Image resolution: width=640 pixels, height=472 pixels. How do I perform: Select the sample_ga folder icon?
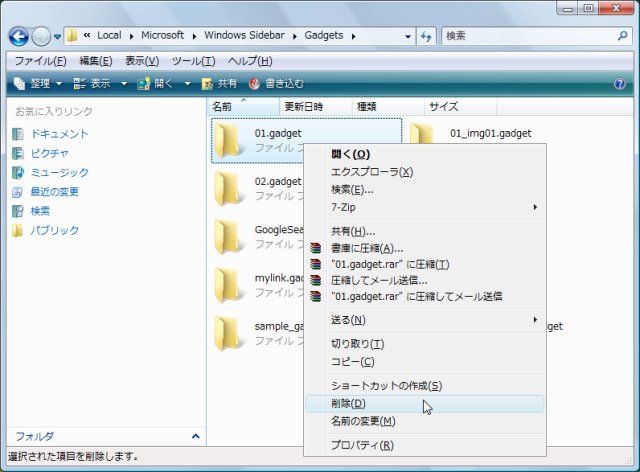(x=227, y=333)
